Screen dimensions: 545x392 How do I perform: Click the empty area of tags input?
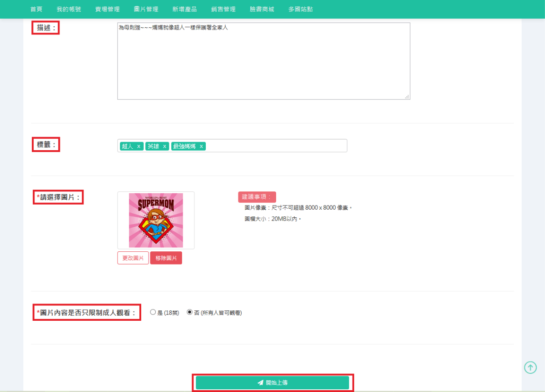tap(277, 146)
